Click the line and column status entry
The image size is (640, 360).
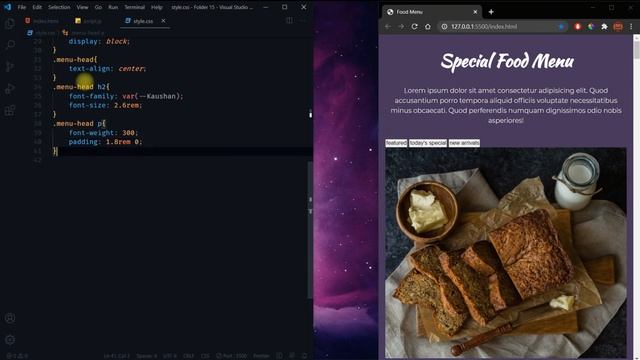(x=116, y=356)
